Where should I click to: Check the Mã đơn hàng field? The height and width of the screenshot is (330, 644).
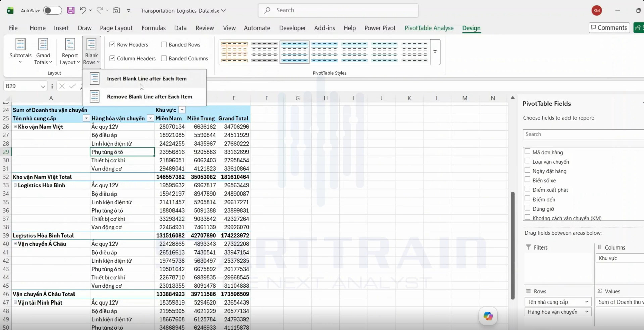527,152
